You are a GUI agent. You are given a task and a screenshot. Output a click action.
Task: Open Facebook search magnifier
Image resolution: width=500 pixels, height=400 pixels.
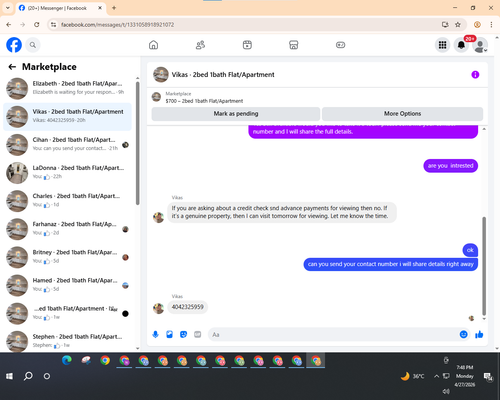[x=33, y=45]
